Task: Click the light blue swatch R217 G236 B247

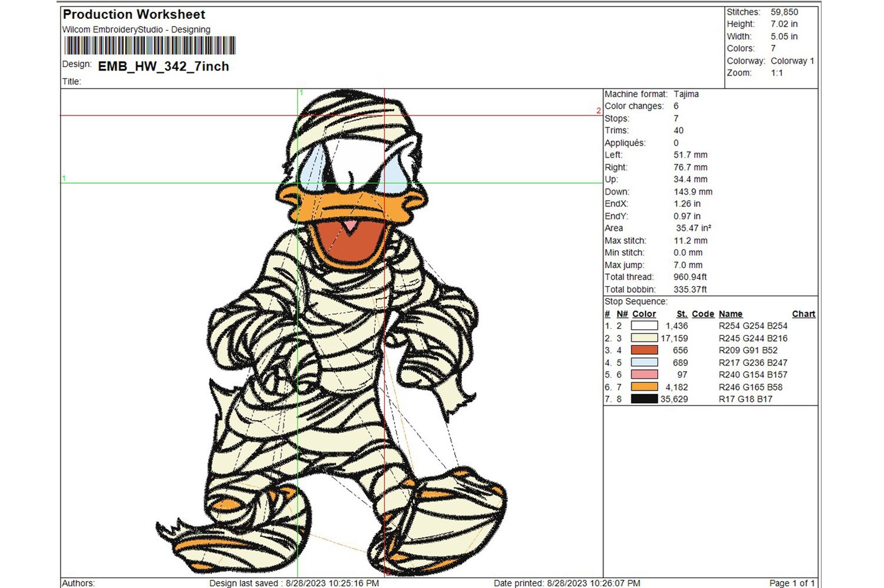Action: [644, 362]
